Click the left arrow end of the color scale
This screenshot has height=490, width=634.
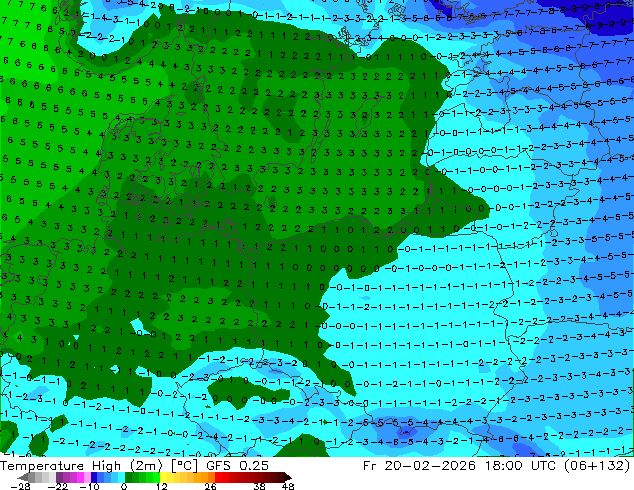[23, 477]
